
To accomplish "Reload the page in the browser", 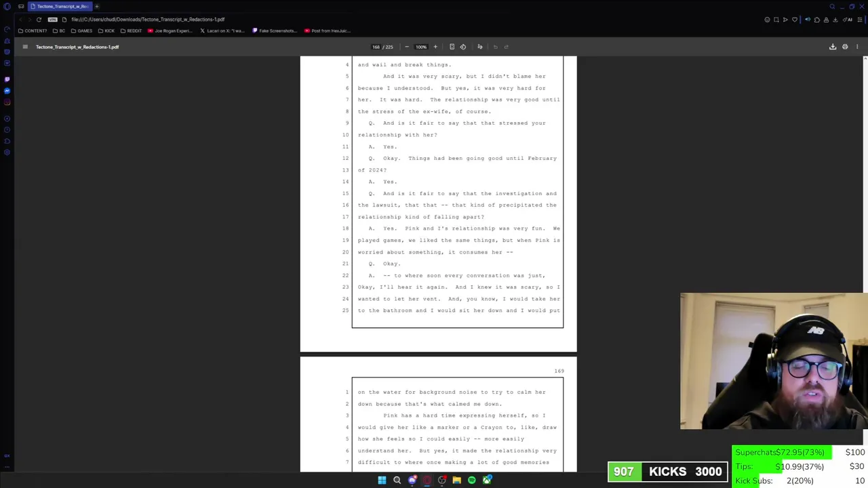I will coord(39,20).
